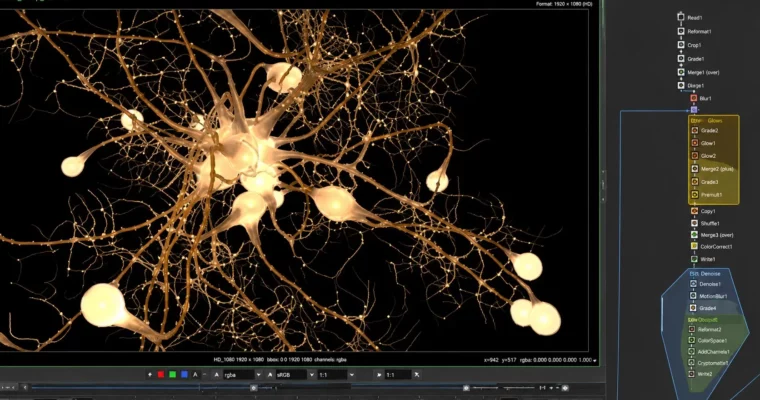This screenshot has height=400, width=760.
Task: Select the Blur1 node icon
Action: pos(694,98)
